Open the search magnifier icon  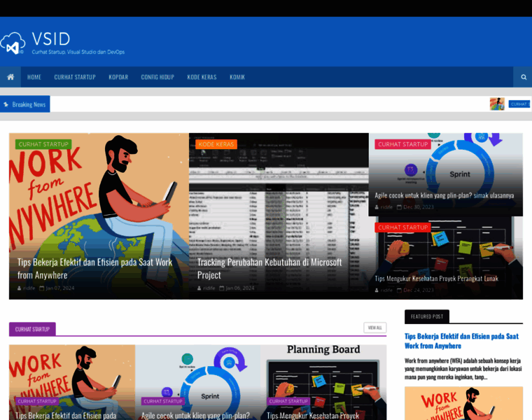(x=524, y=77)
